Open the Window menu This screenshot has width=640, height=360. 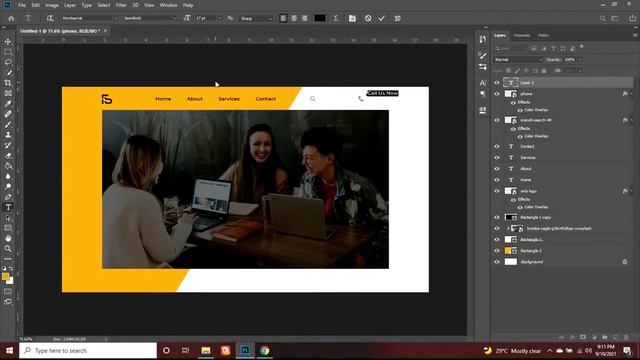click(169, 5)
